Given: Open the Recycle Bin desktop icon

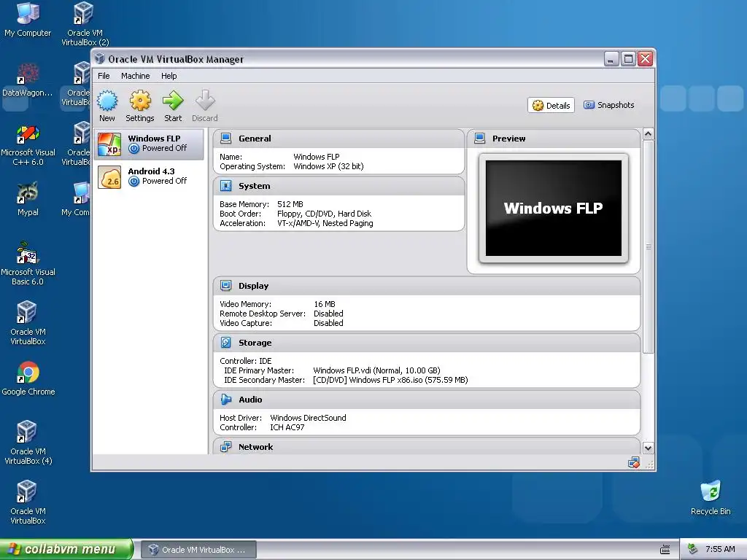Looking at the screenshot, I should [711, 498].
